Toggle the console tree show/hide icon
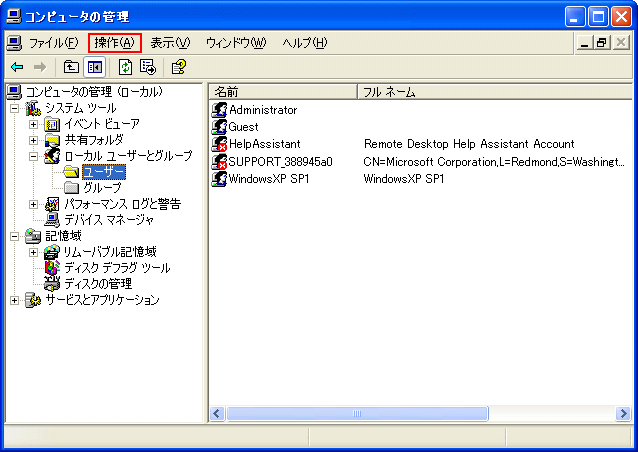 [95, 67]
